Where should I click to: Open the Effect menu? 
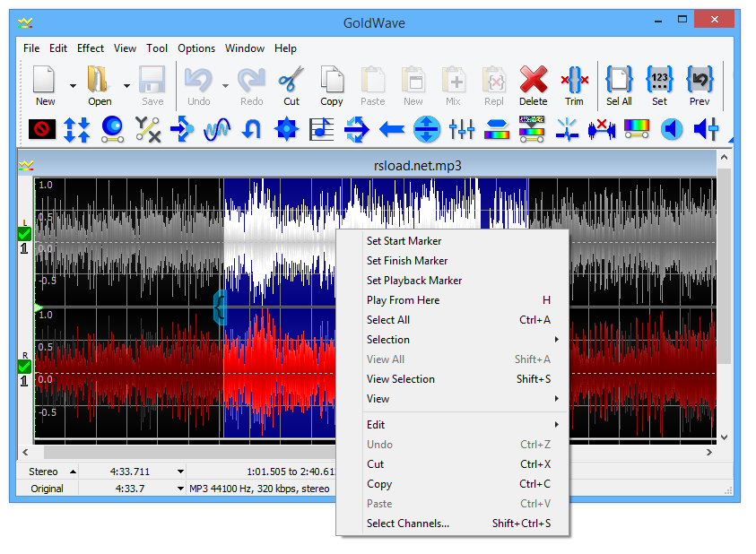point(91,48)
